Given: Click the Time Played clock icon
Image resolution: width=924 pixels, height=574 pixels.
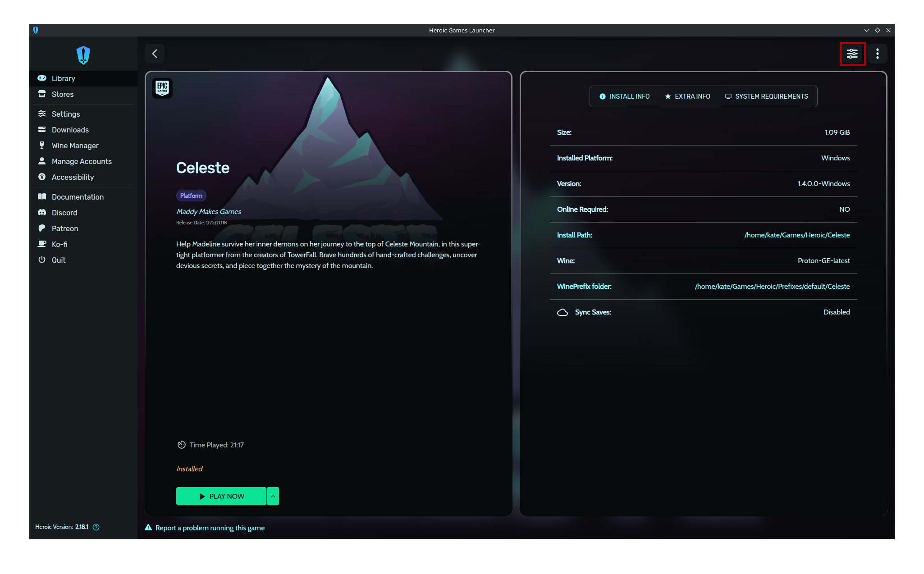Looking at the screenshot, I should point(181,445).
